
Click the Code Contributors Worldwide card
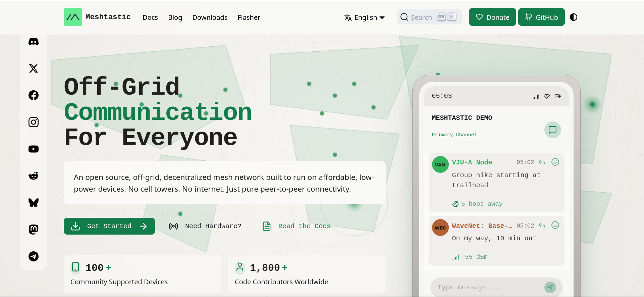pos(307,274)
